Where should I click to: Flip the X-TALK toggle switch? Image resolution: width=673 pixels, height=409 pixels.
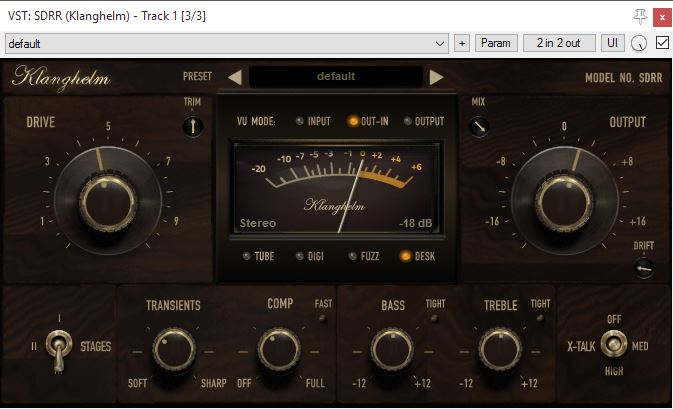click(613, 344)
